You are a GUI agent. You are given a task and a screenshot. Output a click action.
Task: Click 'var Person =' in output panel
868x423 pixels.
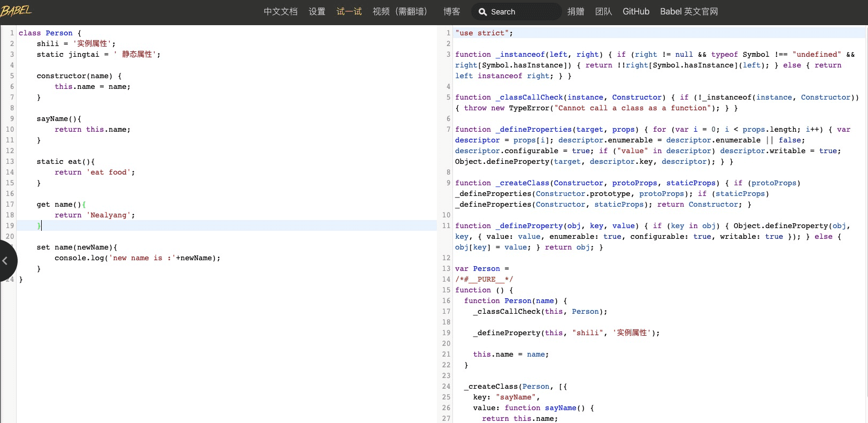[x=482, y=268]
